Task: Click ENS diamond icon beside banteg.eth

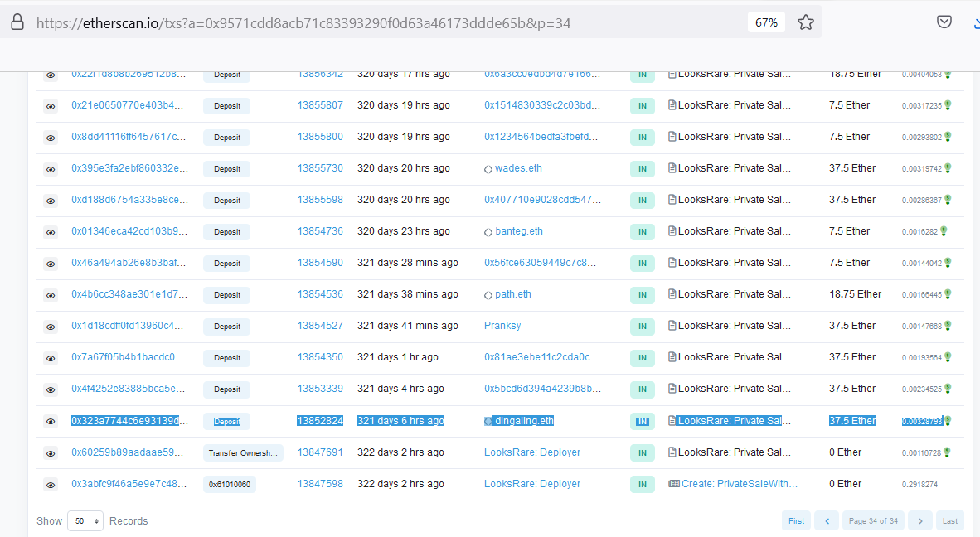Action: pyautogui.click(x=488, y=232)
